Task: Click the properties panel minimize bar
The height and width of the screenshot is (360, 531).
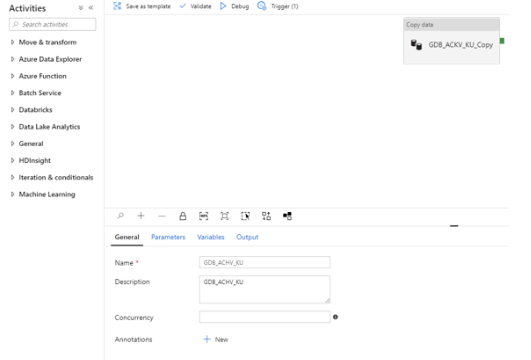Action: (x=454, y=226)
